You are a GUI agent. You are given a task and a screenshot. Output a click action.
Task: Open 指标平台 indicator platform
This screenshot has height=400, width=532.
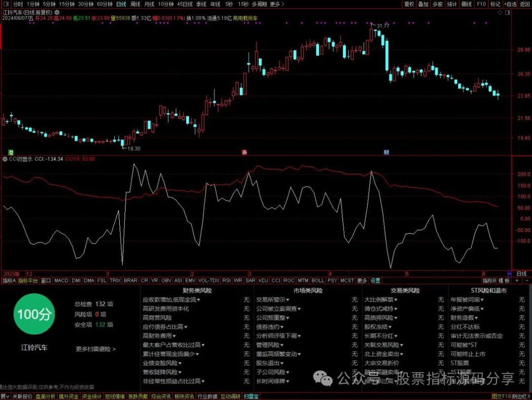click(28, 280)
